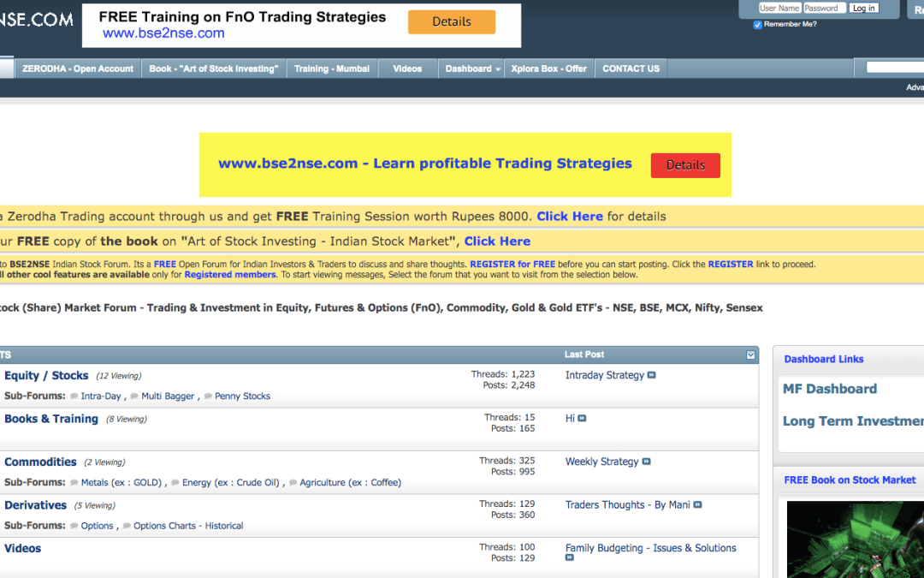Open MF Dashboard link
The height and width of the screenshot is (578, 924).
point(829,389)
